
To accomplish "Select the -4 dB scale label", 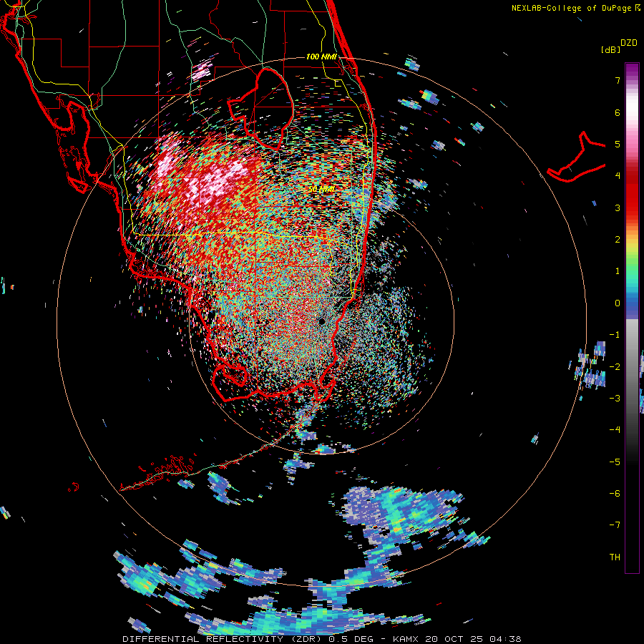I will tap(615, 430).
